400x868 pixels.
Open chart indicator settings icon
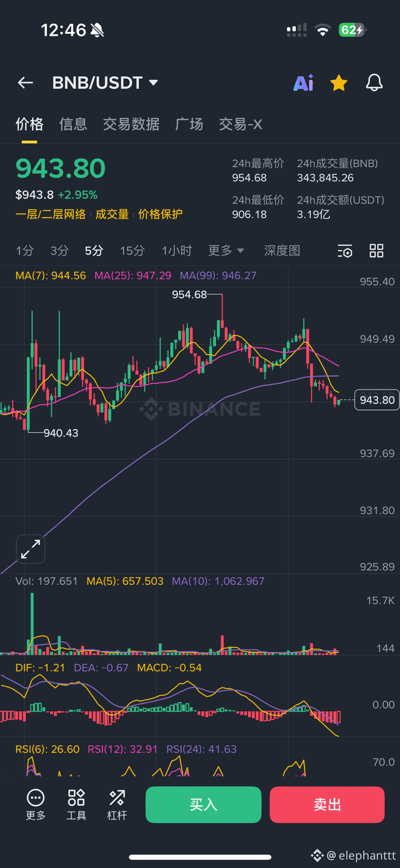point(345,251)
